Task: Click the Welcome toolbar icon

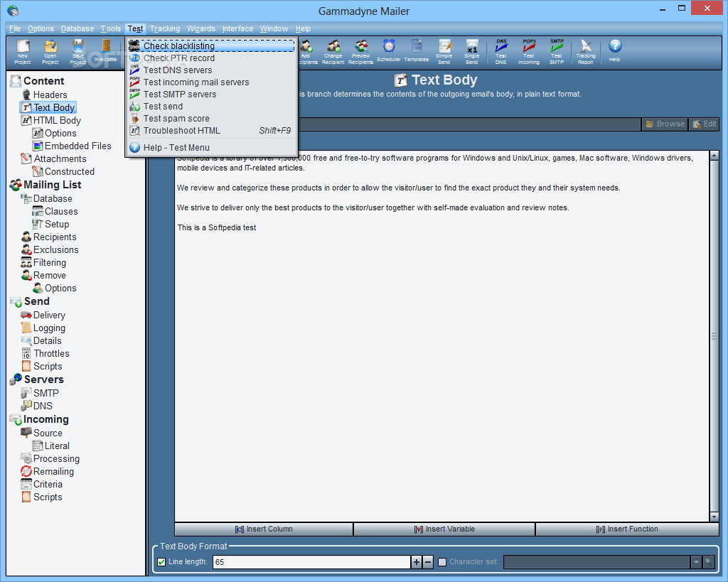Action: [x=106, y=51]
